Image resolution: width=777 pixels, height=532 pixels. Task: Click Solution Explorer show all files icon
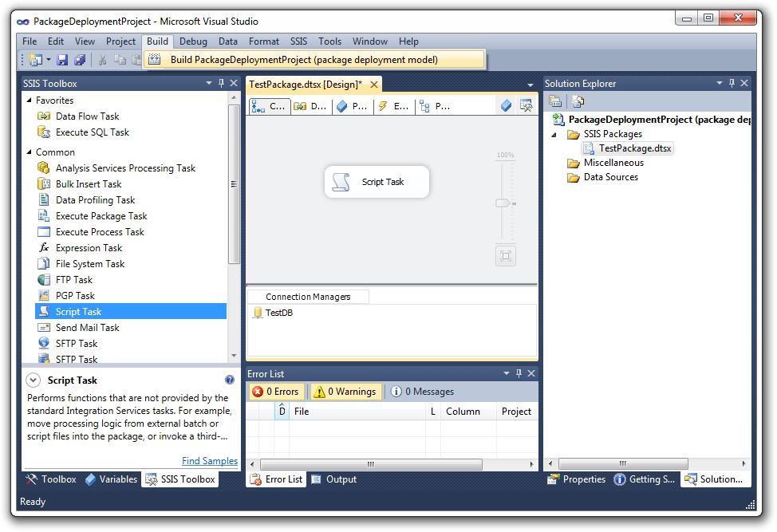coord(578,101)
